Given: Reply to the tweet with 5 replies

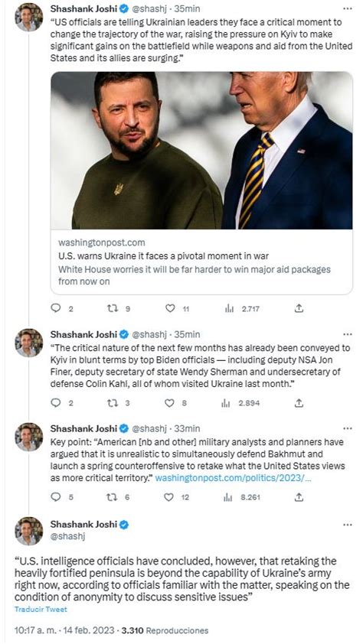Looking at the screenshot, I should 55,497.
